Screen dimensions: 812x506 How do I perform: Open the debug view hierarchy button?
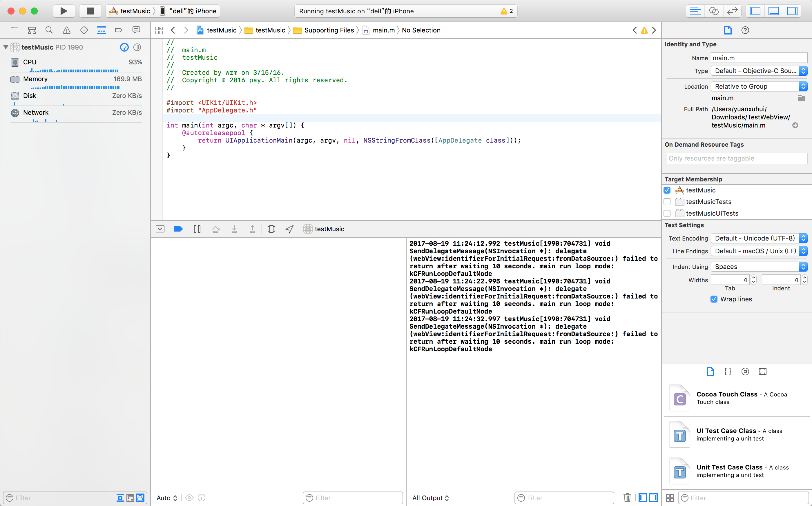(271, 229)
